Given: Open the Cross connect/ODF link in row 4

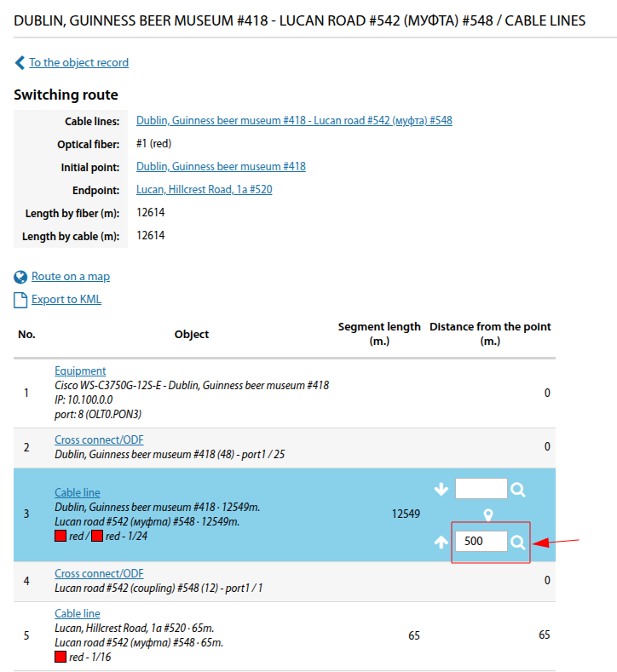Looking at the screenshot, I should click(x=99, y=573).
